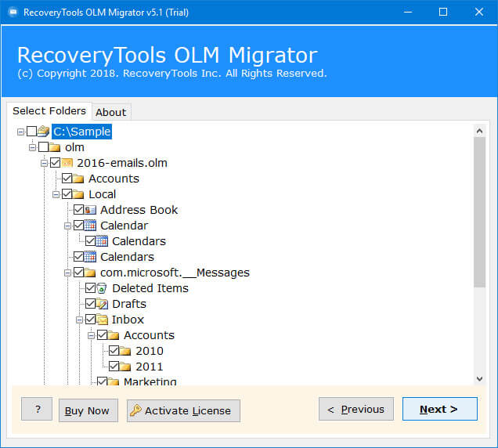The width and height of the screenshot is (498, 448).
Task: Collapse the olm tree node
Action: pos(32,147)
